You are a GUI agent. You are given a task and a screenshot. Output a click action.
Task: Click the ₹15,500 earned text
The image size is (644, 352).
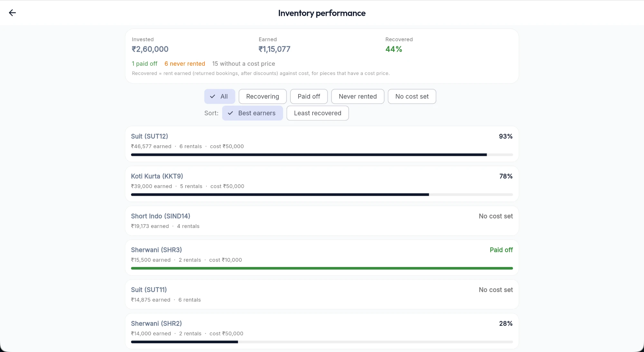tap(151, 260)
